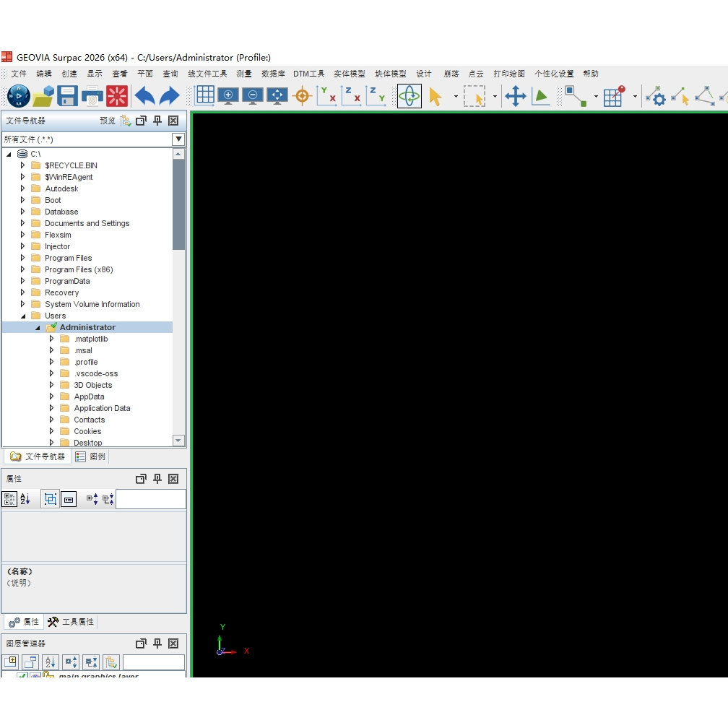The height and width of the screenshot is (728, 728).
Task: Click new layer icon in Layer Manager
Action: point(11,662)
